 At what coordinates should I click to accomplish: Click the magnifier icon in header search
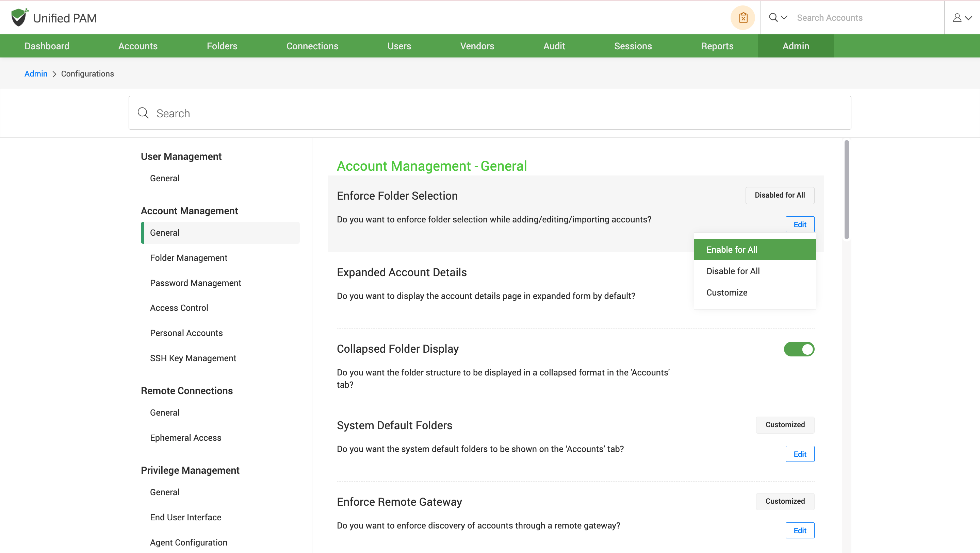773,17
